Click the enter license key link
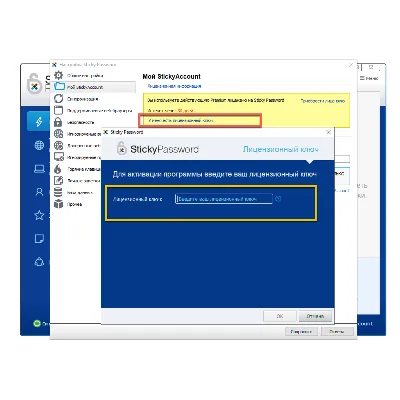The image size is (400, 400). (181, 121)
